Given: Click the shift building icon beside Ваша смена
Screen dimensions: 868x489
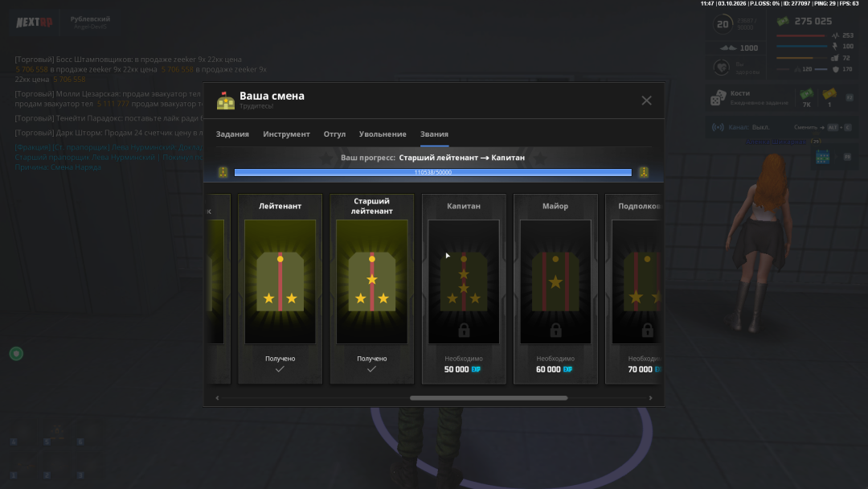Looking at the screenshot, I should click(x=225, y=101).
